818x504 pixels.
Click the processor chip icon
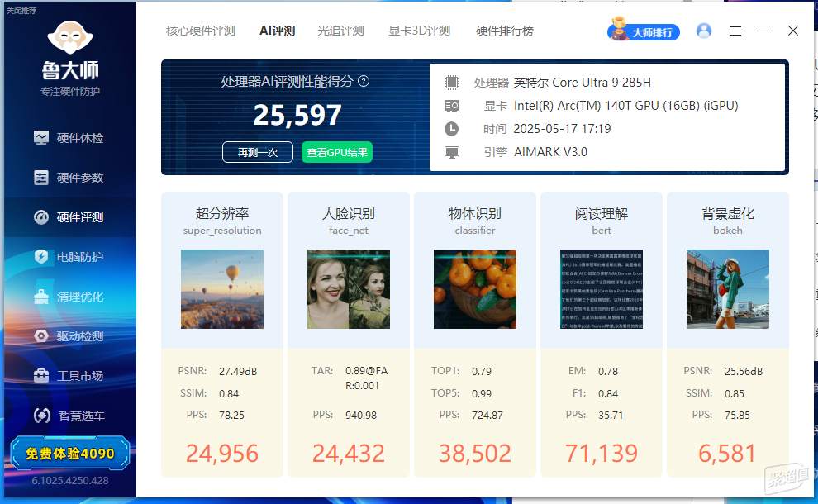(452, 83)
